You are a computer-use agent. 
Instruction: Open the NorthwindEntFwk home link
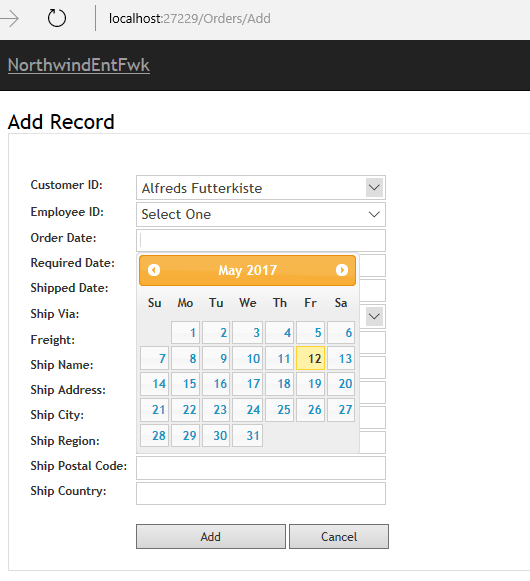(79, 65)
